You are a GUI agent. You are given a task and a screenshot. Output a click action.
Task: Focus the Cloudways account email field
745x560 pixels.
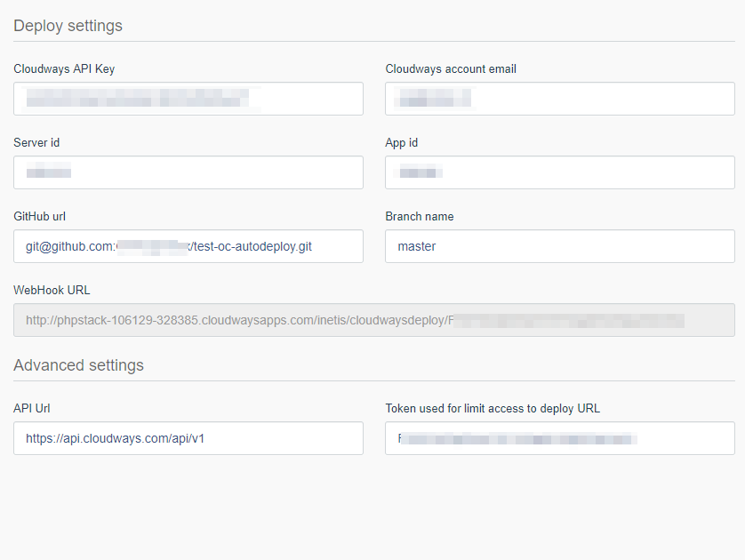[x=560, y=99]
